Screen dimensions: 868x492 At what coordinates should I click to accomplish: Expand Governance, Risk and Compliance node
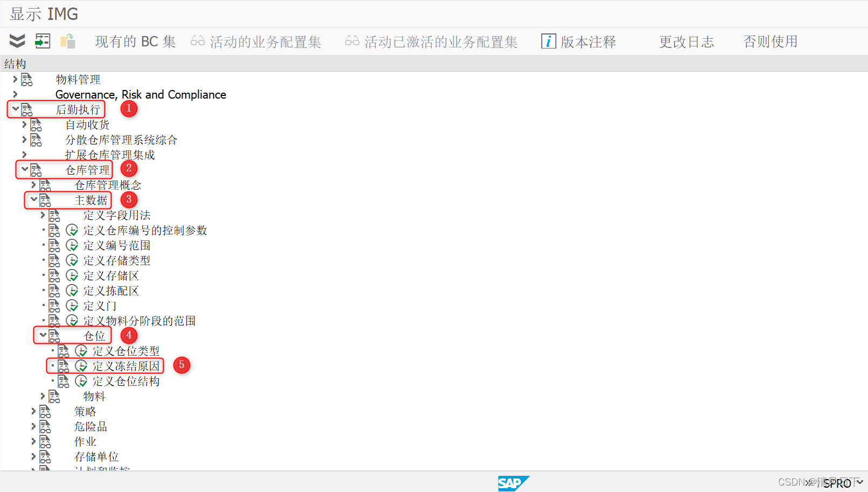15,94
